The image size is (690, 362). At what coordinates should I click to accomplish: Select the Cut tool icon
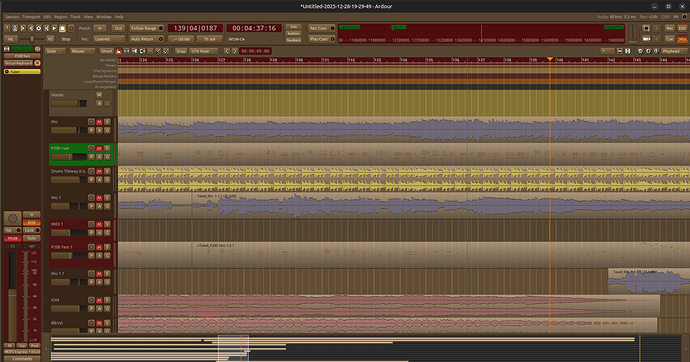pos(134,51)
